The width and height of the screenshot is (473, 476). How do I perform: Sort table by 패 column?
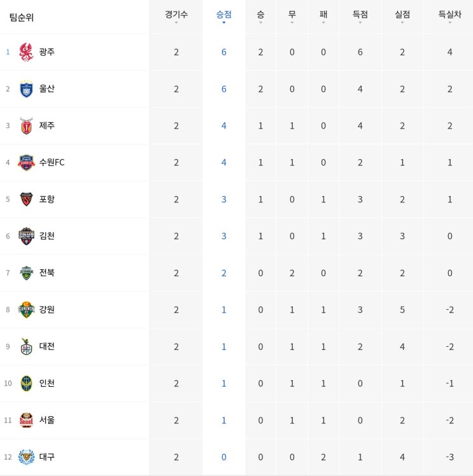[323, 17]
